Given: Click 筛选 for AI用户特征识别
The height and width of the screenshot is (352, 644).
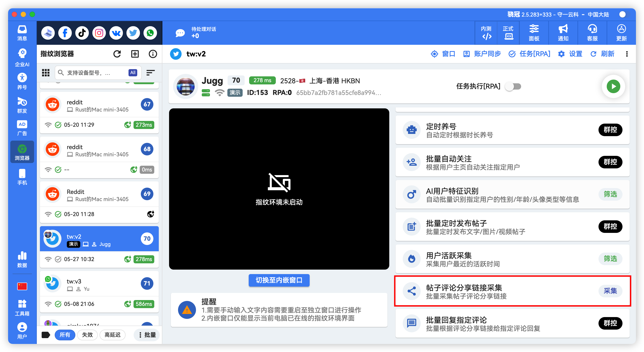Looking at the screenshot, I should click(x=610, y=194).
